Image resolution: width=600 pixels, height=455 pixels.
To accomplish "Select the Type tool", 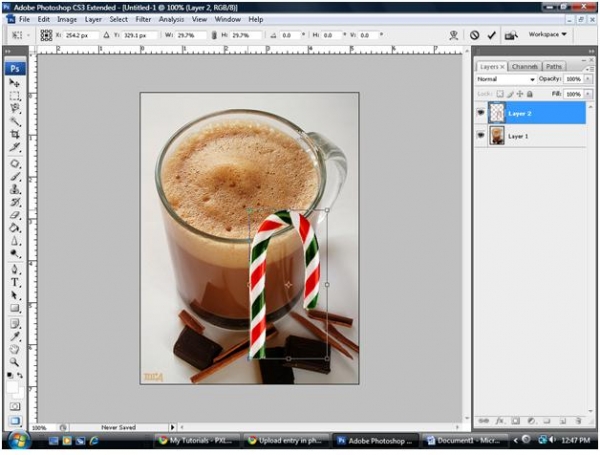I will (15, 283).
